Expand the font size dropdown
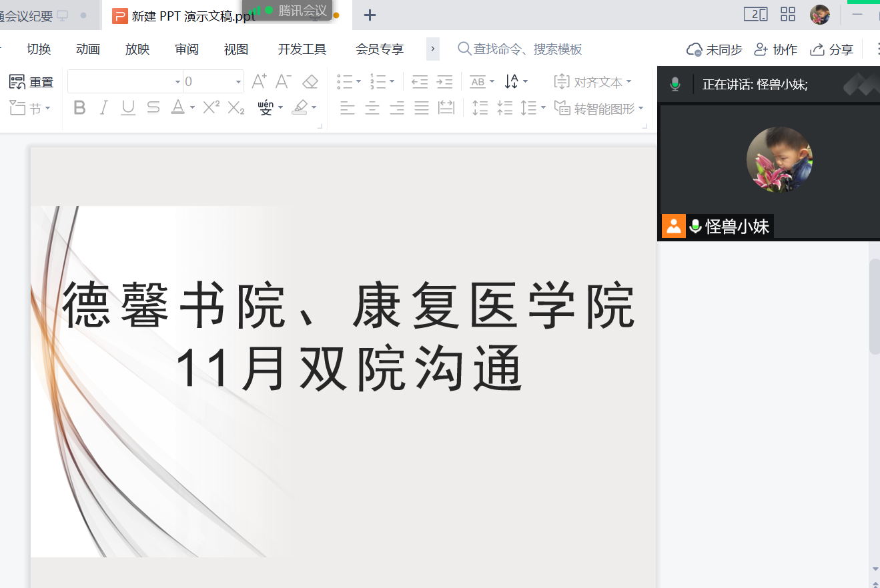 click(238, 82)
